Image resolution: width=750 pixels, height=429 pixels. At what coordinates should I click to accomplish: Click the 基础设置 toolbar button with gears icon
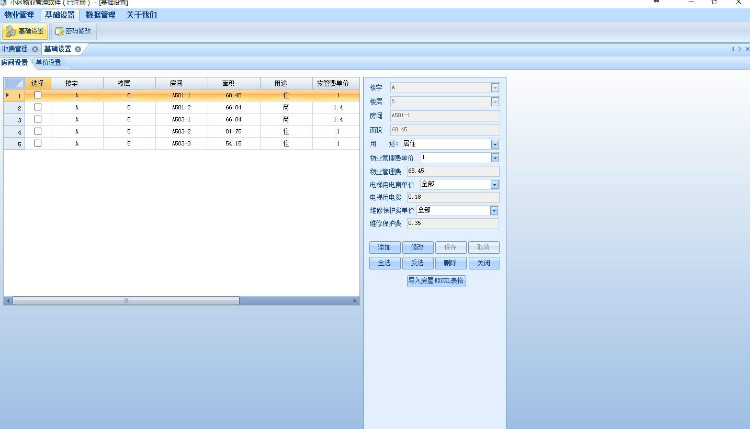[x=25, y=32]
